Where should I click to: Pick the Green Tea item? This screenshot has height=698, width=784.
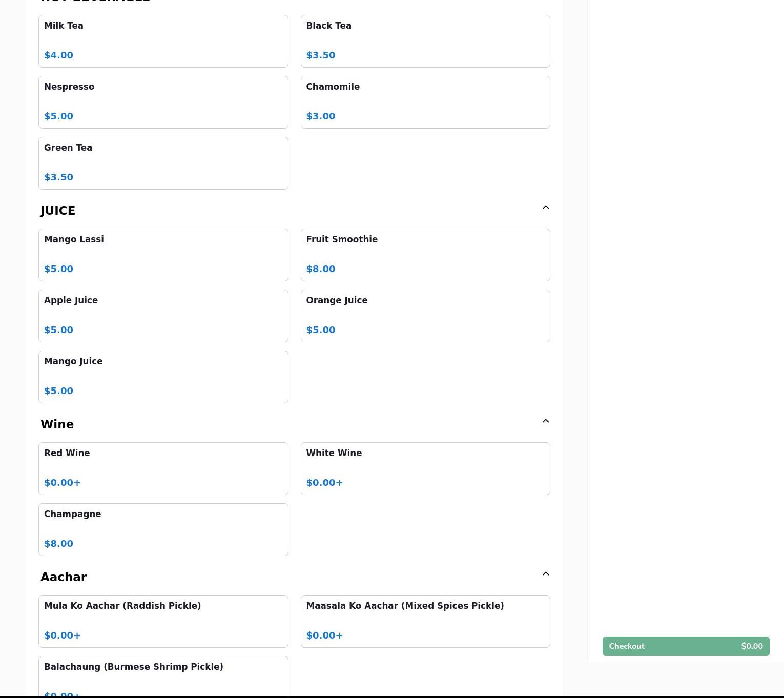tap(163, 163)
